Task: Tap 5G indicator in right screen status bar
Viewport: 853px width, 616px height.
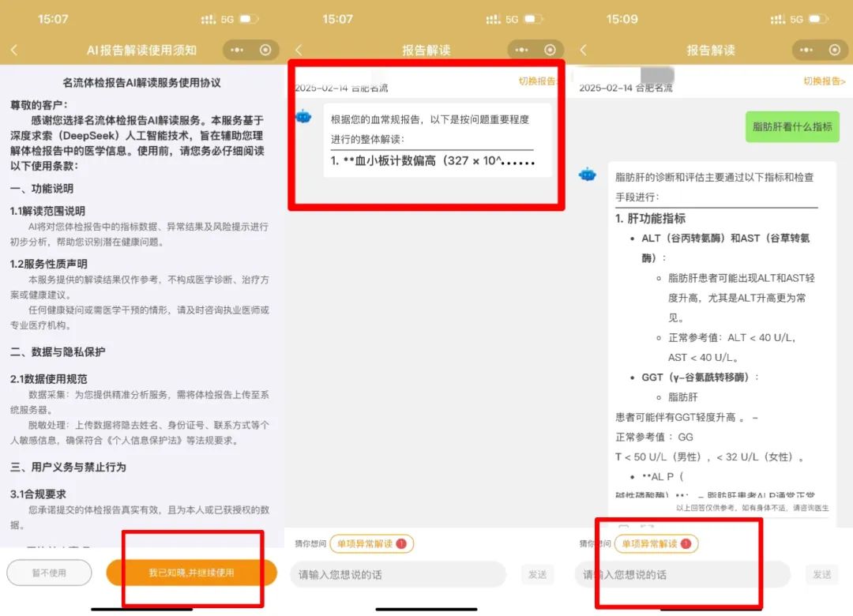Action: pyautogui.click(x=796, y=19)
